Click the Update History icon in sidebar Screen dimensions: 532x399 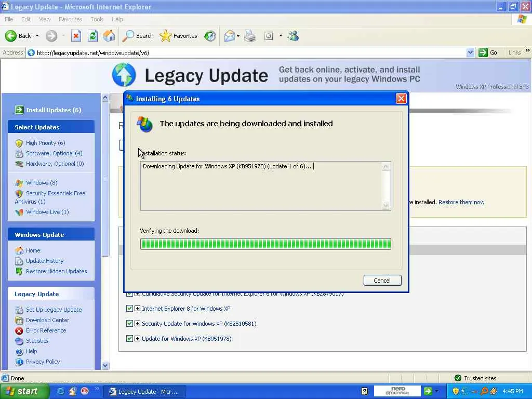(x=19, y=261)
